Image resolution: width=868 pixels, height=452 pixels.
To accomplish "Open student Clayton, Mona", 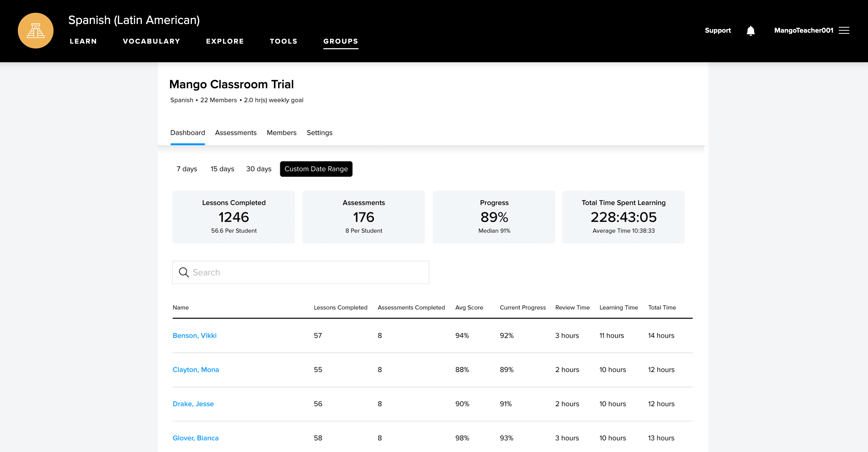I will coord(195,369).
